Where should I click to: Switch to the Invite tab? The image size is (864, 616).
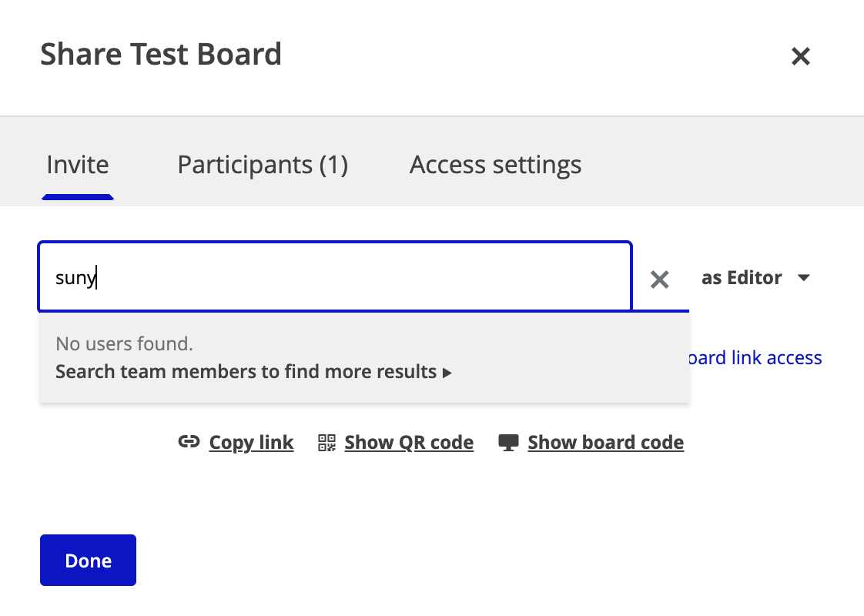tap(78, 165)
